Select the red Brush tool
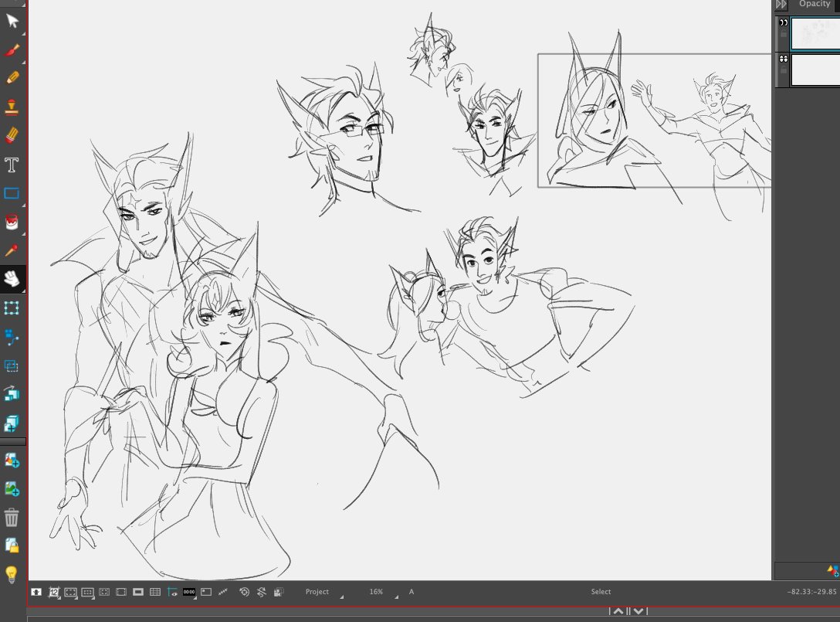This screenshot has width=840, height=622. pyautogui.click(x=12, y=50)
